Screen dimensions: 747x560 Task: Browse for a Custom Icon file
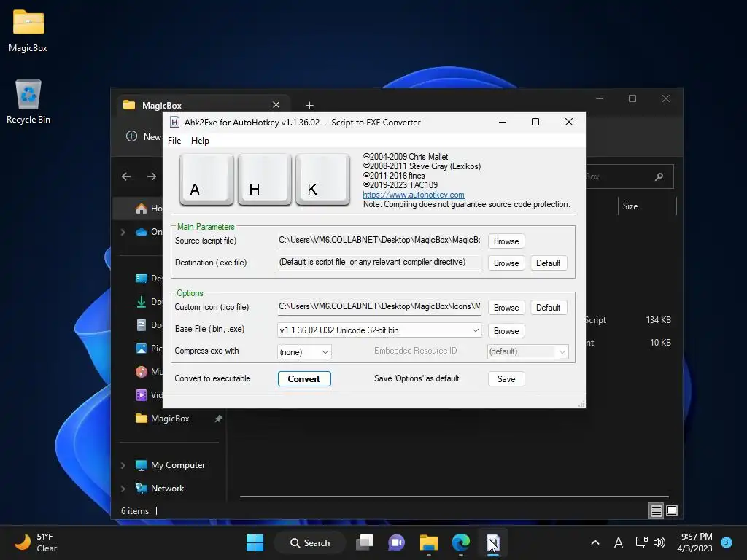[506, 308]
